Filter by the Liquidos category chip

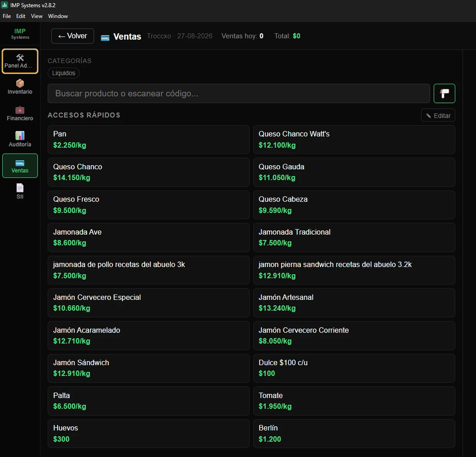(64, 73)
